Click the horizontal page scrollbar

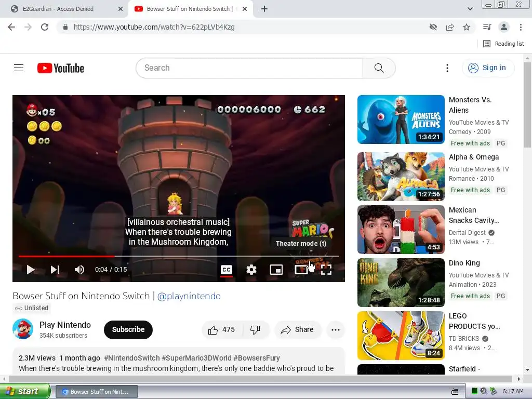(x=261, y=379)
